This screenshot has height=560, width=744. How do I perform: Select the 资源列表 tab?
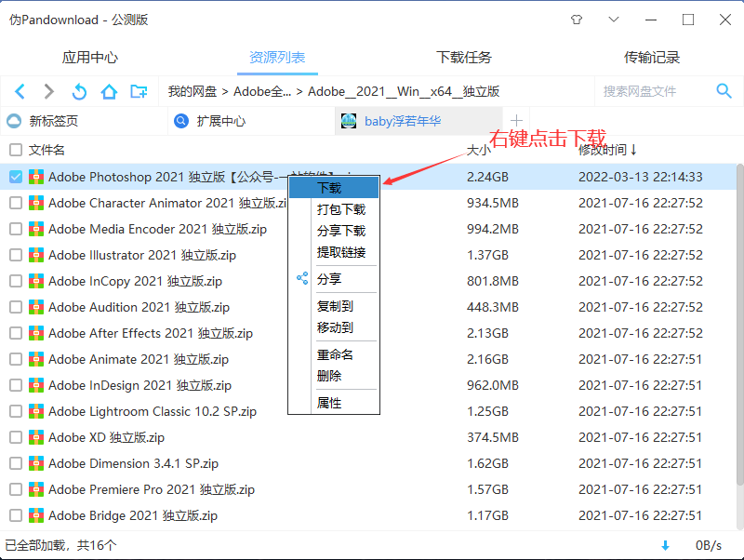pos(277,58)
